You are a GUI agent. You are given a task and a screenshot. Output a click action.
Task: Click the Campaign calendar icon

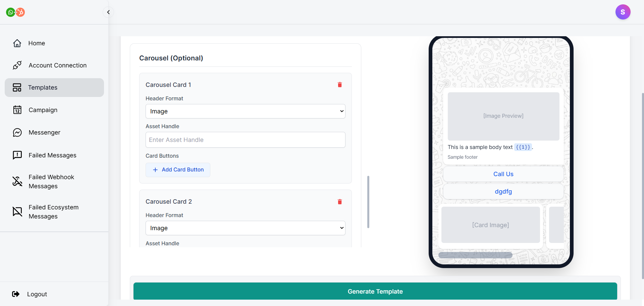click(17, 110)
